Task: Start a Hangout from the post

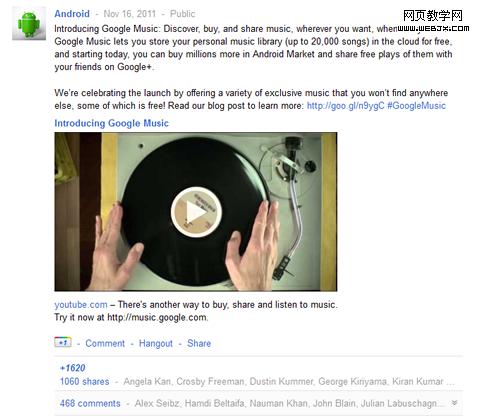Action: (156, 343)
